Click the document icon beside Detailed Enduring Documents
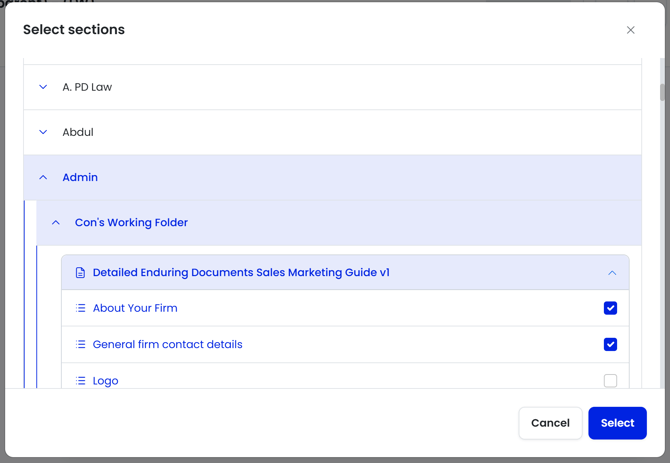Viewport: 670px width, 463px height. coord(80,273)
